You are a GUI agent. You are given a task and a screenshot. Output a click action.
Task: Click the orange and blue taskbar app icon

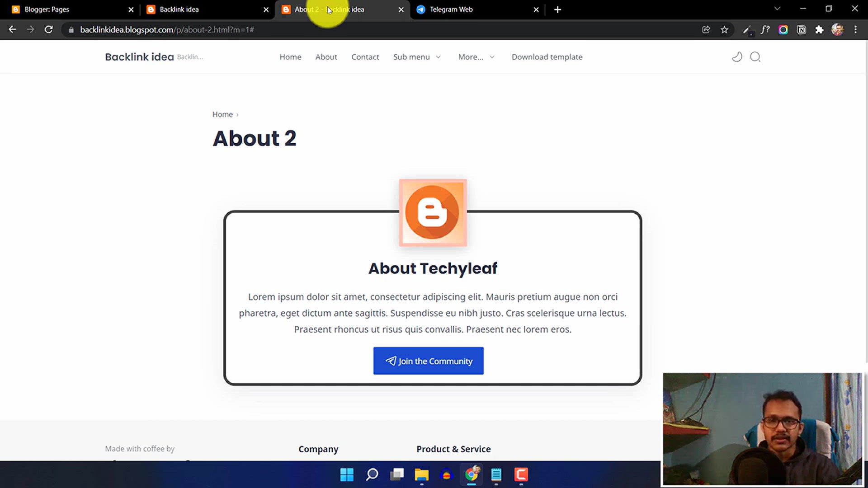447,474
